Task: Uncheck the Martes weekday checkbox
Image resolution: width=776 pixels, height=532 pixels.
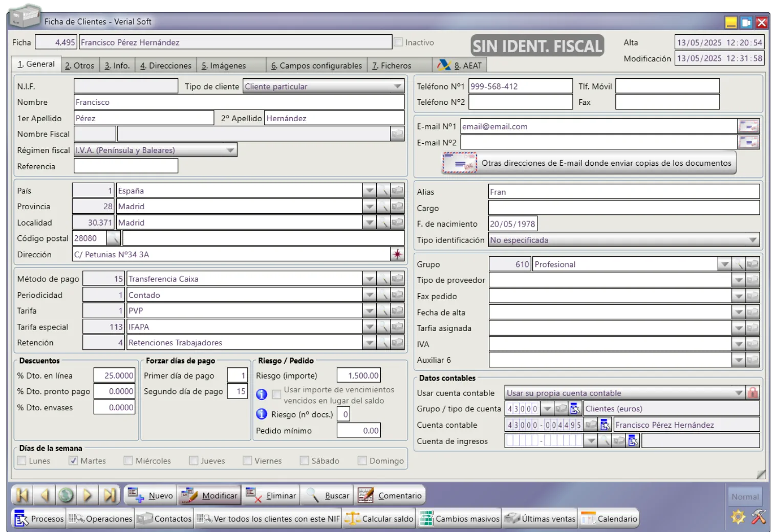Action: [x=73, y=461]
